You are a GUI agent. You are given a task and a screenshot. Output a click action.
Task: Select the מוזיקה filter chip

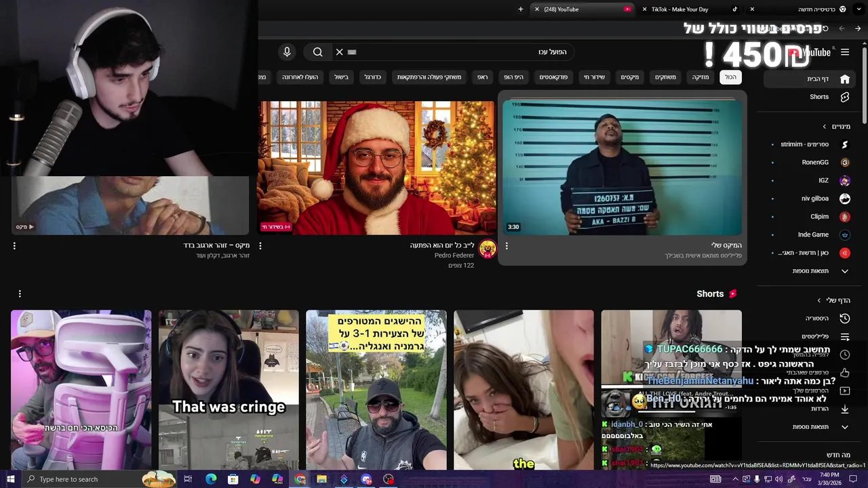701,77
